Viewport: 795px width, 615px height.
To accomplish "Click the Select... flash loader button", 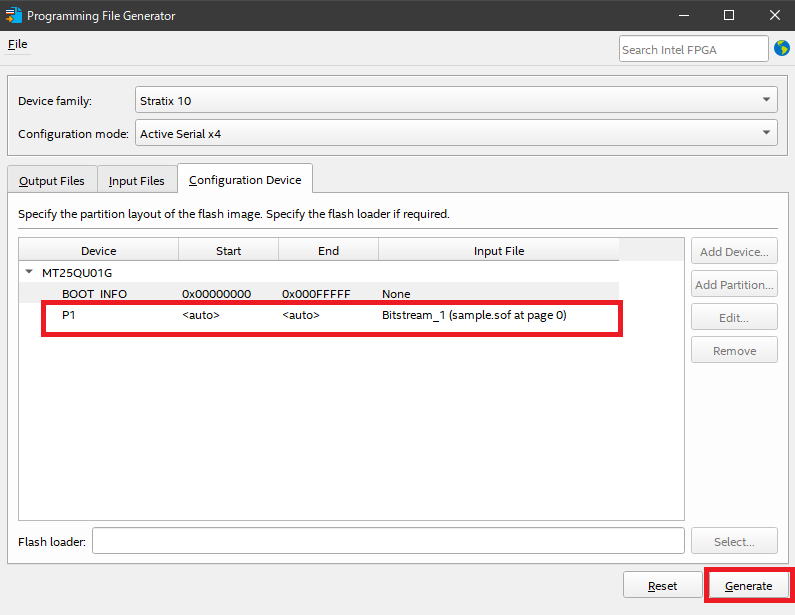I will (x=734, y=541).
